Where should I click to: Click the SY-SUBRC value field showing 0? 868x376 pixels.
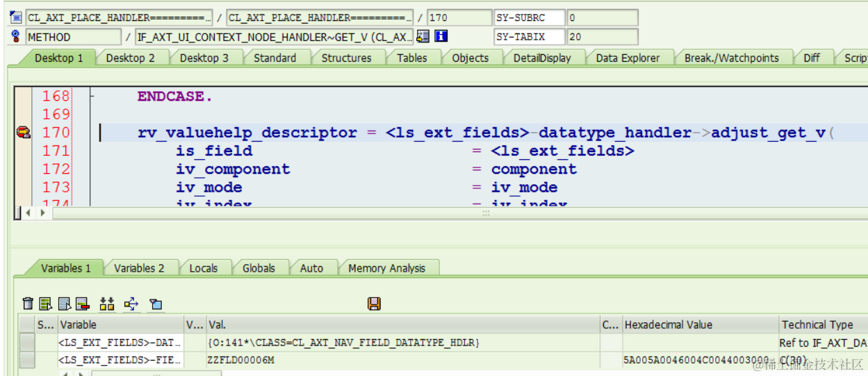coord(603,17)
